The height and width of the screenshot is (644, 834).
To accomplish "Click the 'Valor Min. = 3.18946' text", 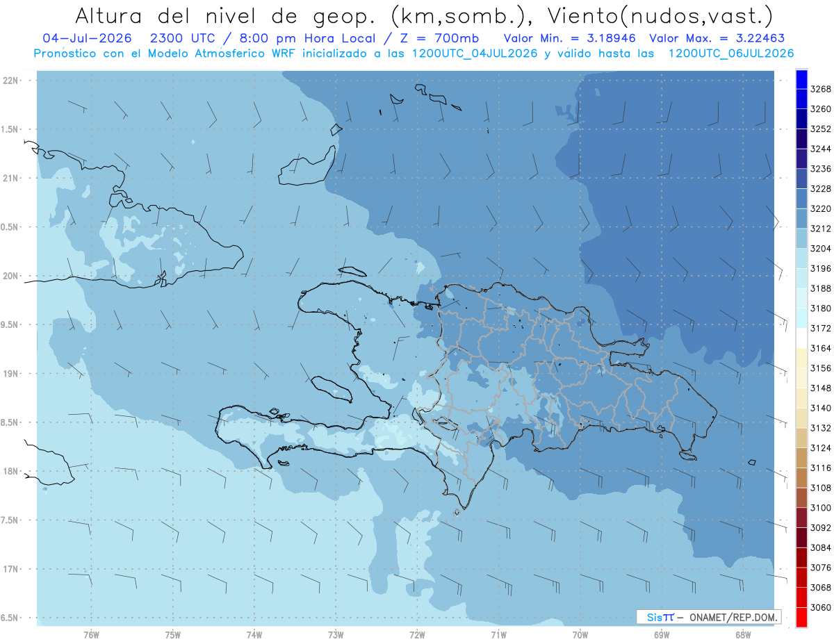I will pyautogui.click(x=570, y=38).
